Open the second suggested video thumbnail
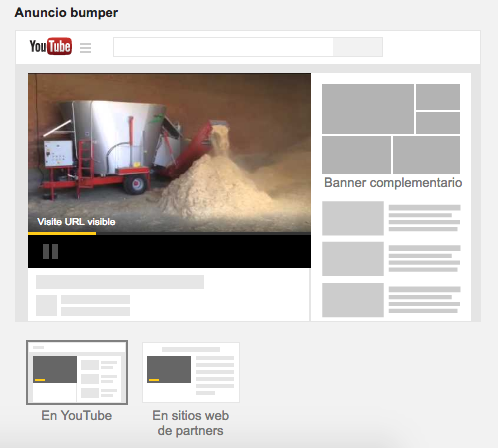Image resolution: width=498 pixels, height=448 pixels. tap(353, 259)
